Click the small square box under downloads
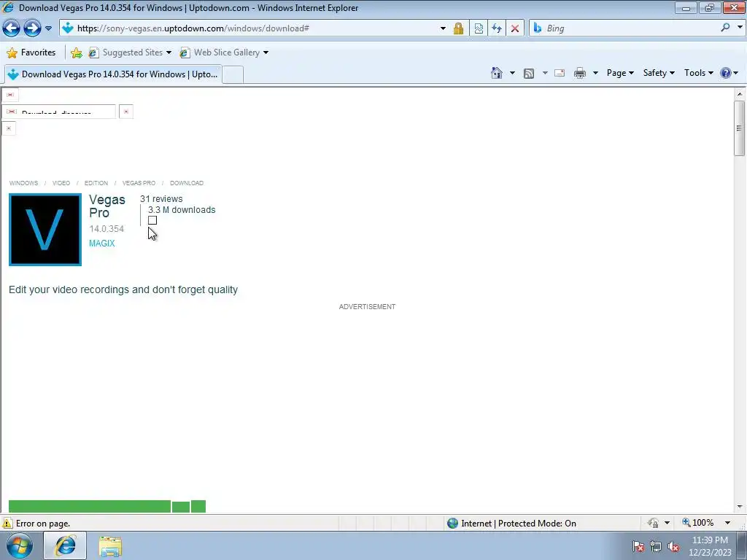 pyautogui.click(x=152, y=220)
